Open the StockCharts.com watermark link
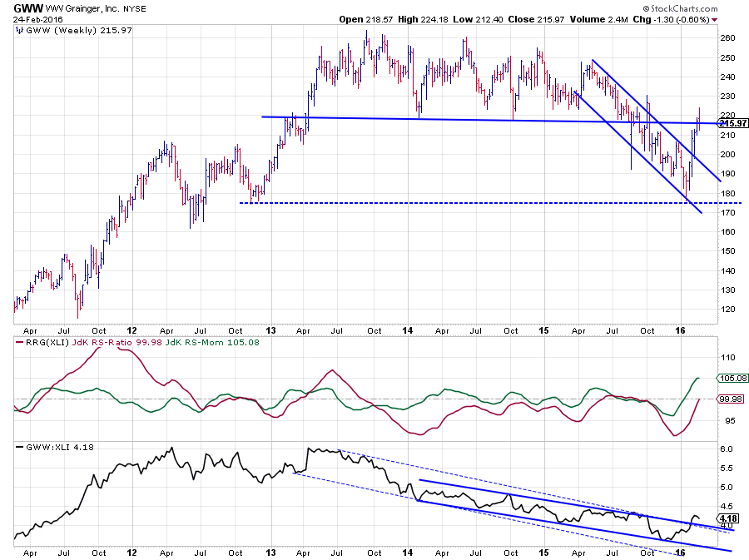The width and height of the screenshot is (749, 560). (704, 7)
